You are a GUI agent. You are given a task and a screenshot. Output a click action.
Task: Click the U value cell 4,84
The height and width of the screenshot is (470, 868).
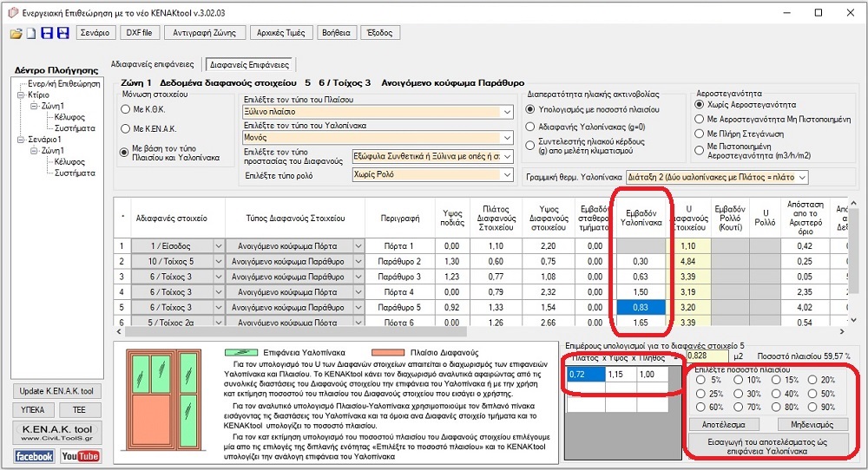(688, 262)
